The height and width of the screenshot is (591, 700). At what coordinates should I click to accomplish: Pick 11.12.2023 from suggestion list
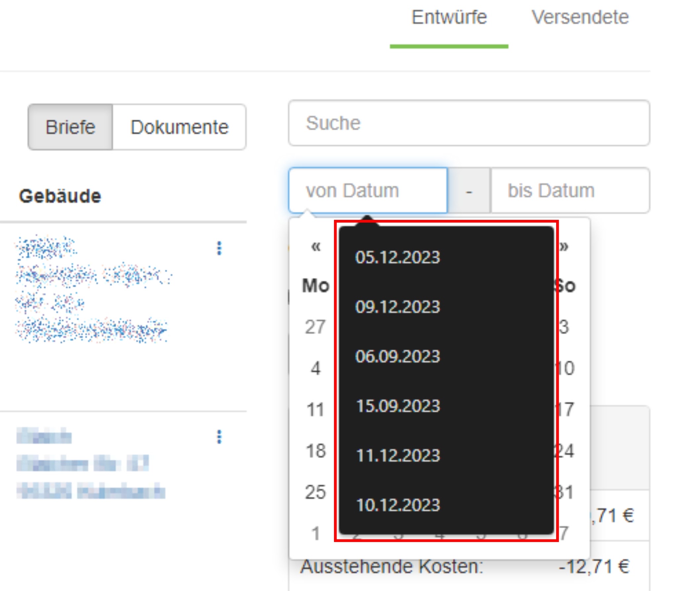pos(397,456)
